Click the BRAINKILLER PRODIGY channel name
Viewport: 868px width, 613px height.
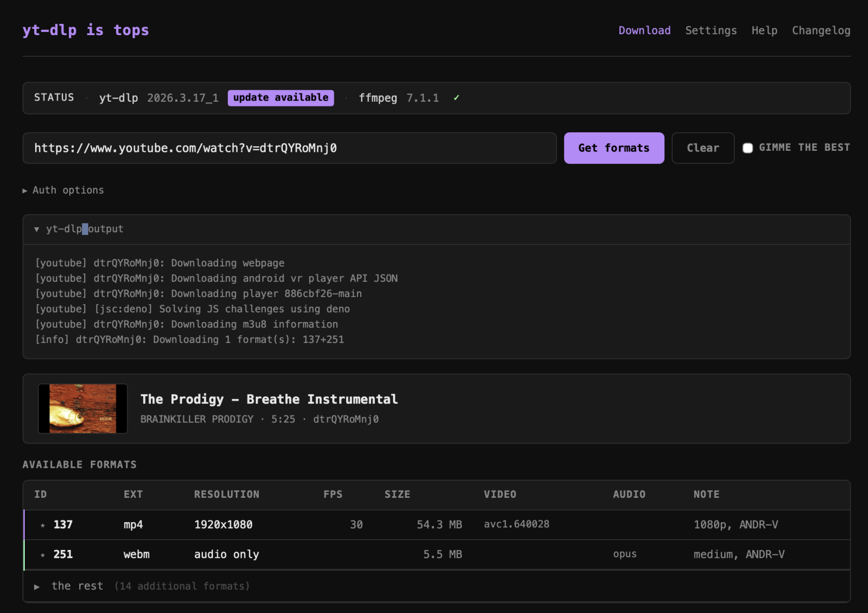(197, 419)
